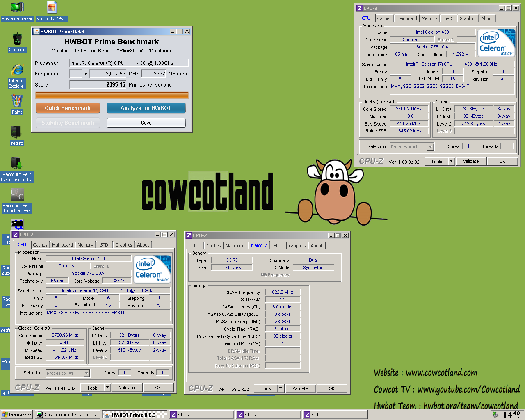525x420 pixels.
Task: Open Mainboard tab in top-right CPU-Z
Action: [406, 18]
